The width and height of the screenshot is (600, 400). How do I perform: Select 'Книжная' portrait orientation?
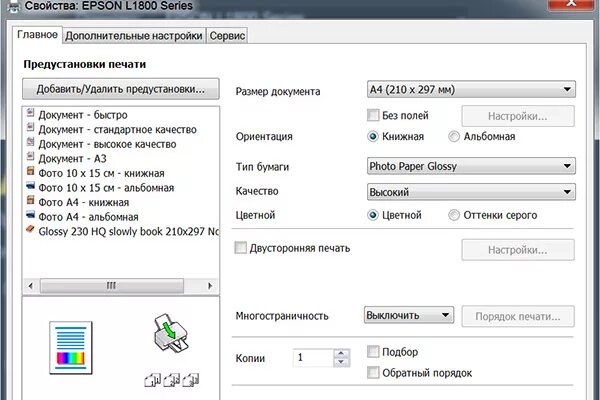pos(372,136)
